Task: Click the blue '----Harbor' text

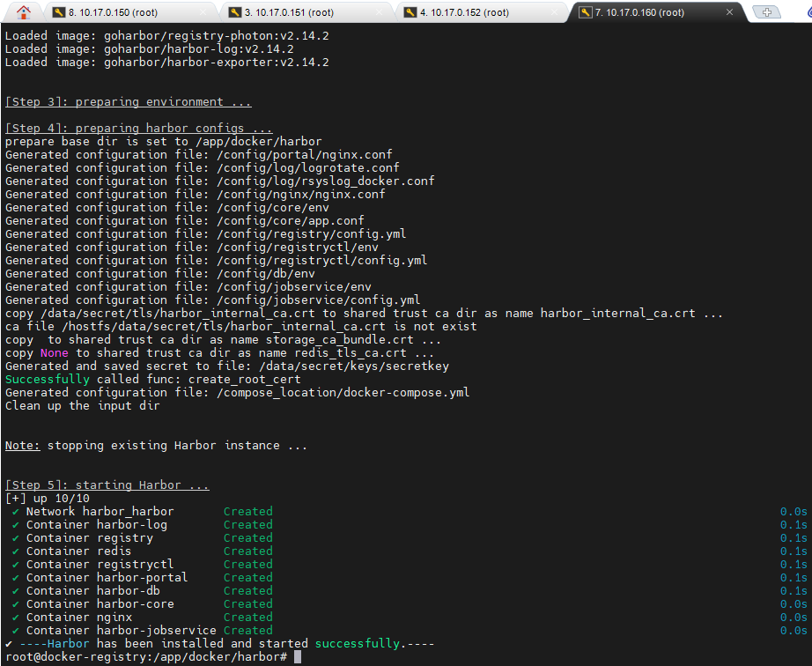Action: coord(55,644)
